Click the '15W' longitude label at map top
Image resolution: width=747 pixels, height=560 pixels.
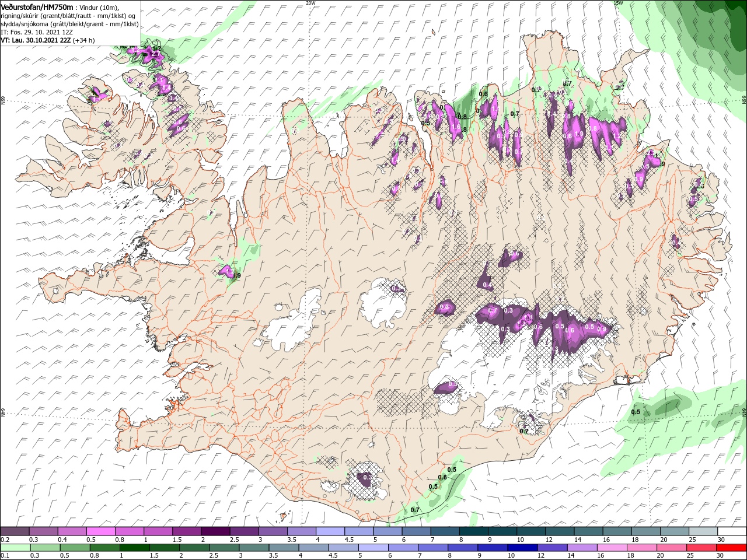(619, 3)
